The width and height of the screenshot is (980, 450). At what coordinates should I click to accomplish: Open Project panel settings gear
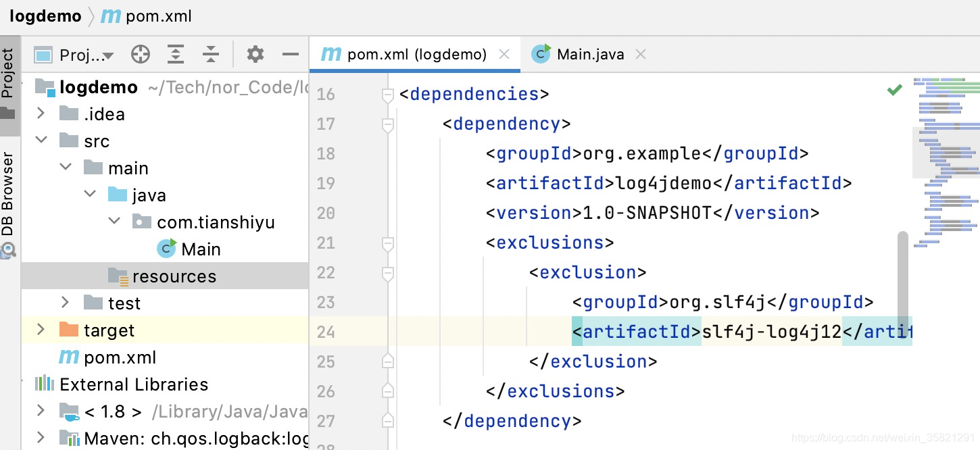(255, 55)
